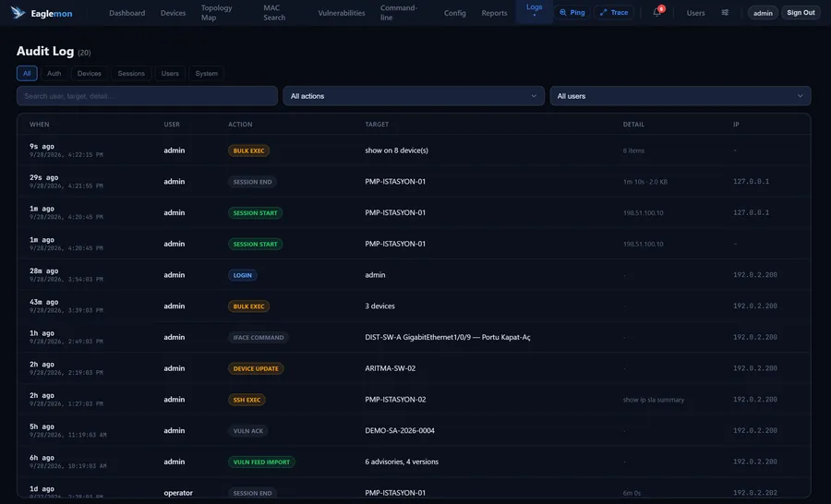The image size is (831, 504).
Task: Open the Devices menu item
Action: pos(174,13)
